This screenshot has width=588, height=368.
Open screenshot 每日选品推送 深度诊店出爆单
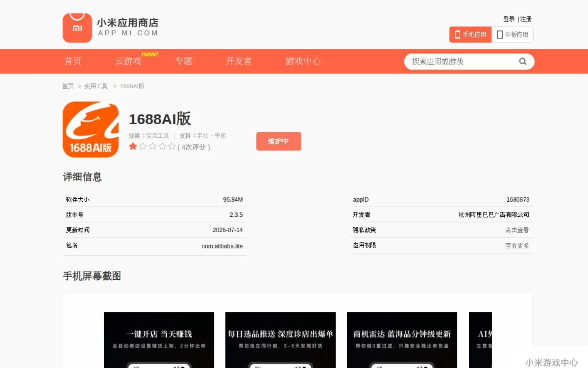pos(281,340)
